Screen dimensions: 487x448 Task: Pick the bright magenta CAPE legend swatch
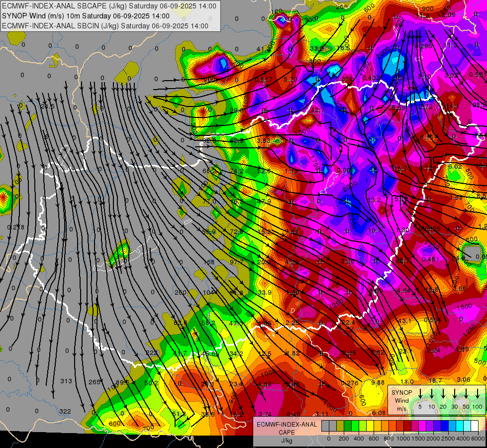(x=422, y=426)
